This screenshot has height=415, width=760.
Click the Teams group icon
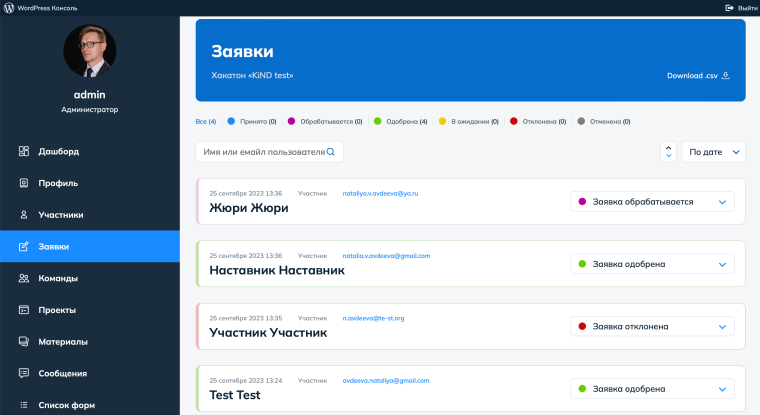pyautogui.click(x=24, y=278)
